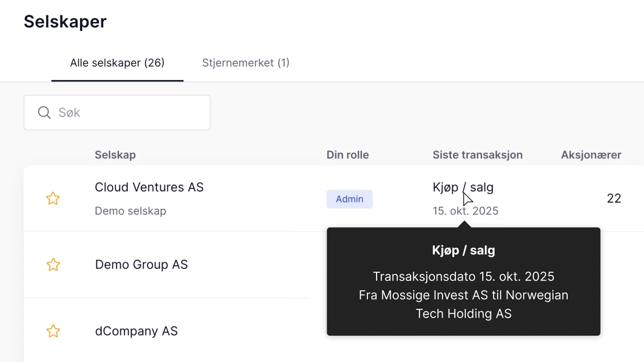The height and width of the screenshot is (362, 644).
Task: Sort by the Siste transaksjon column header
Action: coord(477,155)
